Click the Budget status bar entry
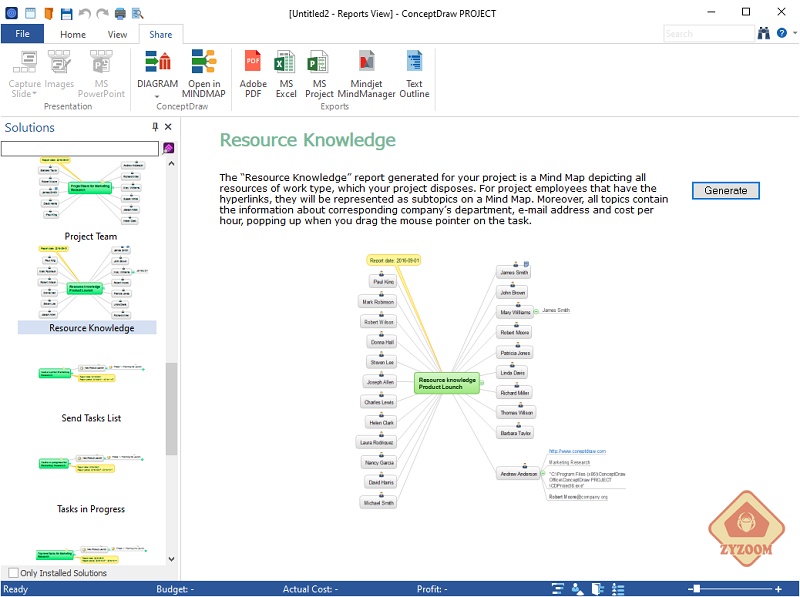The image size is (800, 597). pos(175,589)
